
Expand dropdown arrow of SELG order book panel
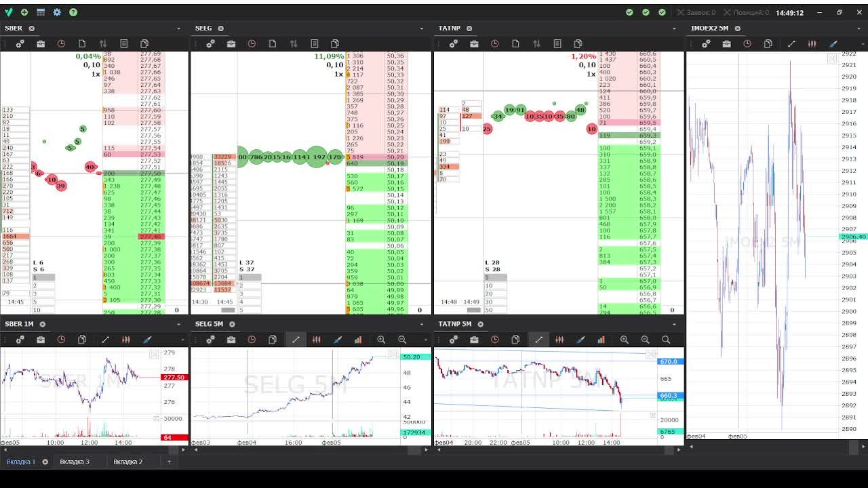point(422,28)
